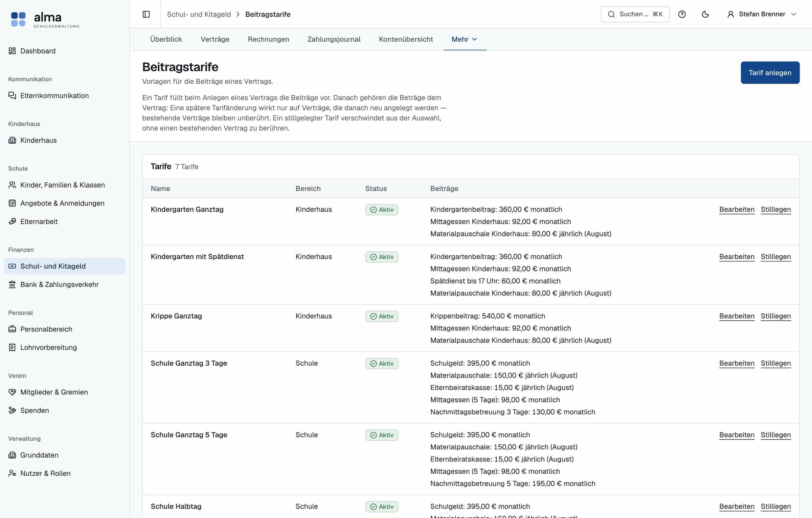Click the Aktiv badge of Krippe Ganztag
Viewport: 812px width, 518px height.
[x=382, y=316]
